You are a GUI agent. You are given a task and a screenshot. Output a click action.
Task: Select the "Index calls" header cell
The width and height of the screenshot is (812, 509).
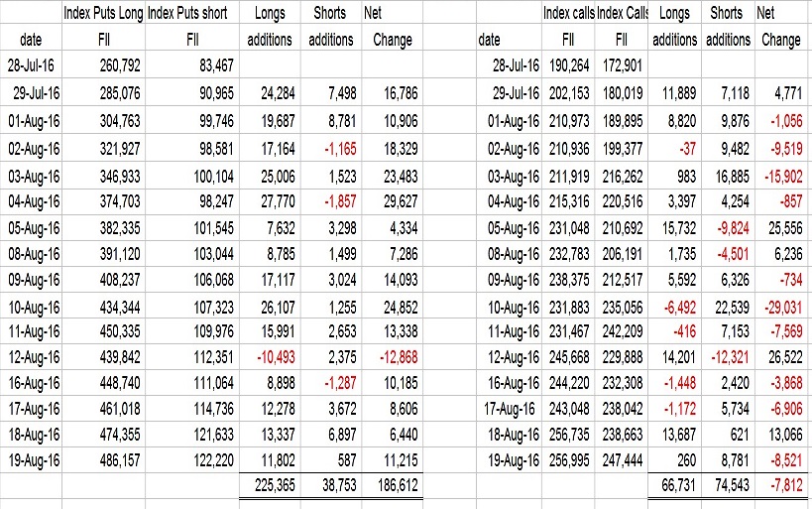coord(568,15)
